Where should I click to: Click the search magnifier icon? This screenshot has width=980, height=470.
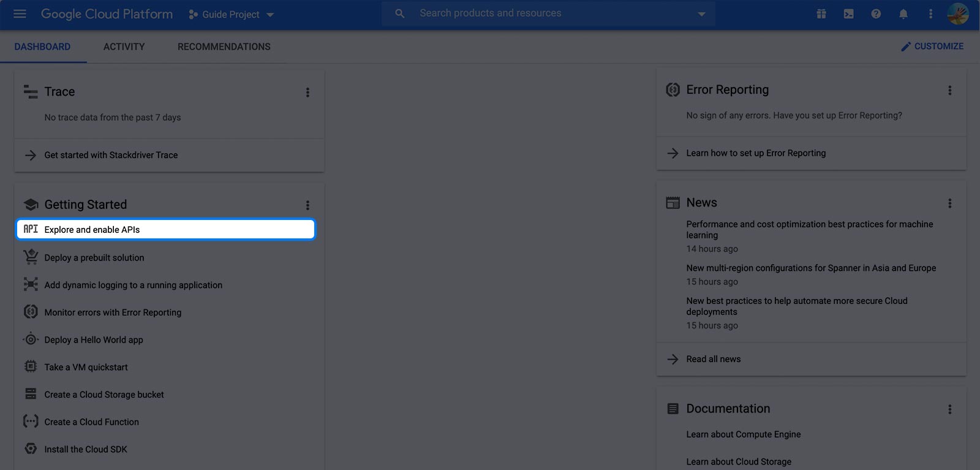click(400, 13)
